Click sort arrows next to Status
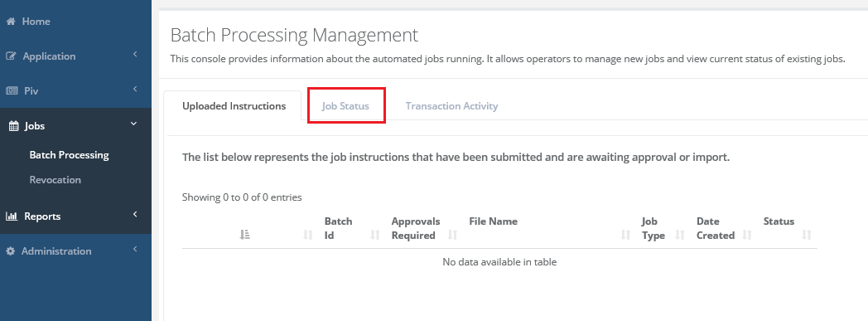Viewport: 868px width, 321px height. (x=807, y=235)
